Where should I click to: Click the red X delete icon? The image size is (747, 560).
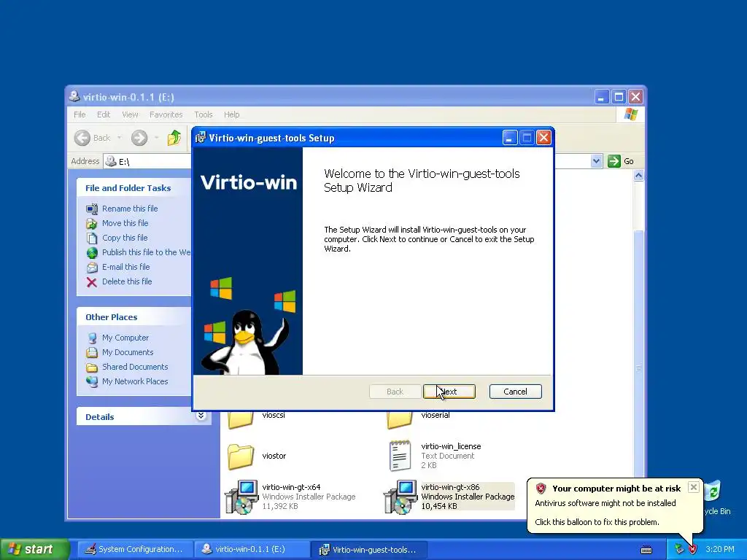92,282
